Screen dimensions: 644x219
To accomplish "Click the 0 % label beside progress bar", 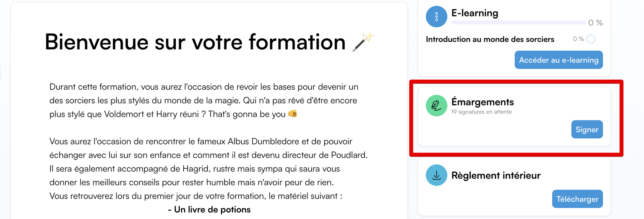I will click(x=595, y=23).
